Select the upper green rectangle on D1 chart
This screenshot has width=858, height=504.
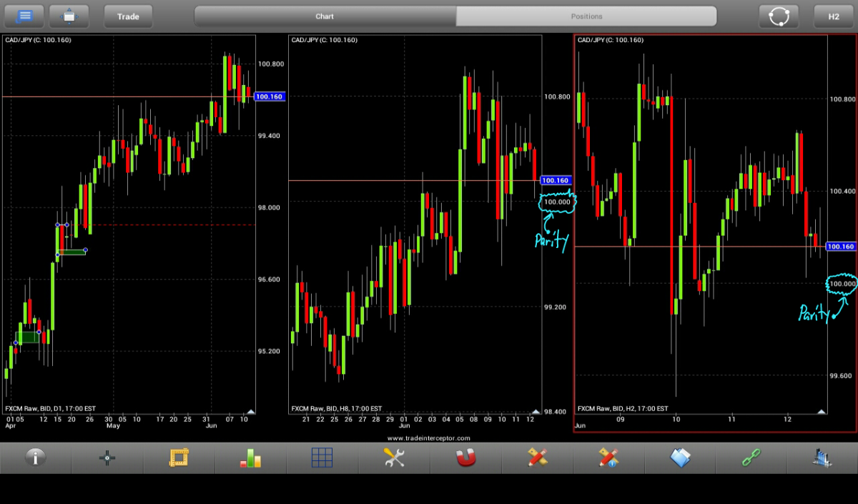72,252
